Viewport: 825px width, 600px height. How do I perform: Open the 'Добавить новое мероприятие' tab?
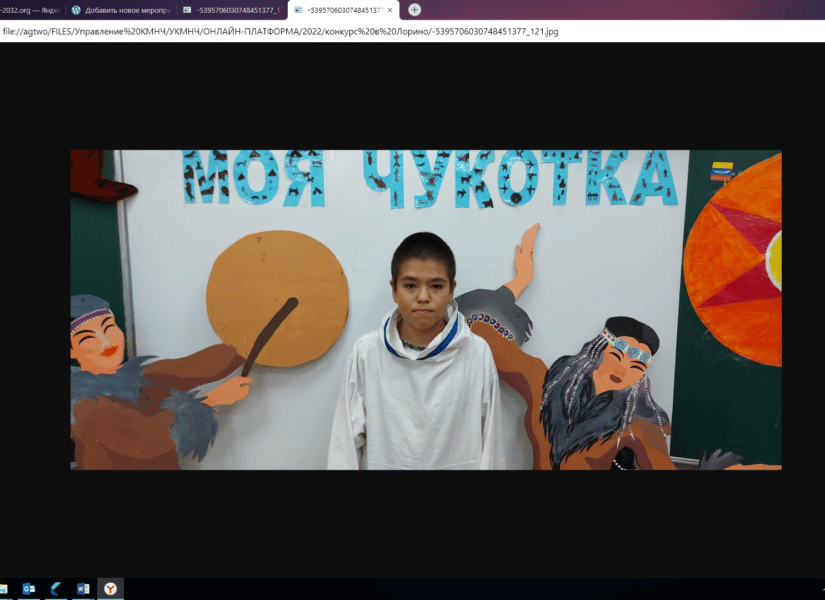125,10
